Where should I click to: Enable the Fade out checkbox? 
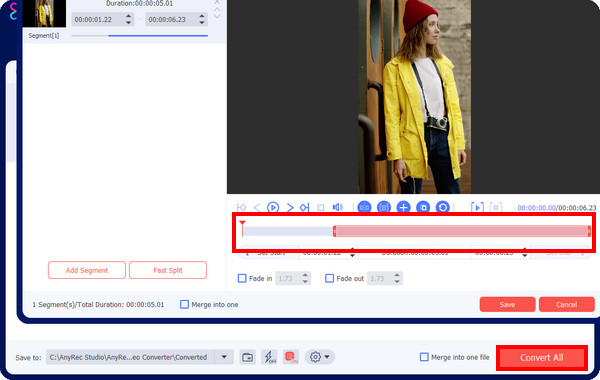[329, 278]
